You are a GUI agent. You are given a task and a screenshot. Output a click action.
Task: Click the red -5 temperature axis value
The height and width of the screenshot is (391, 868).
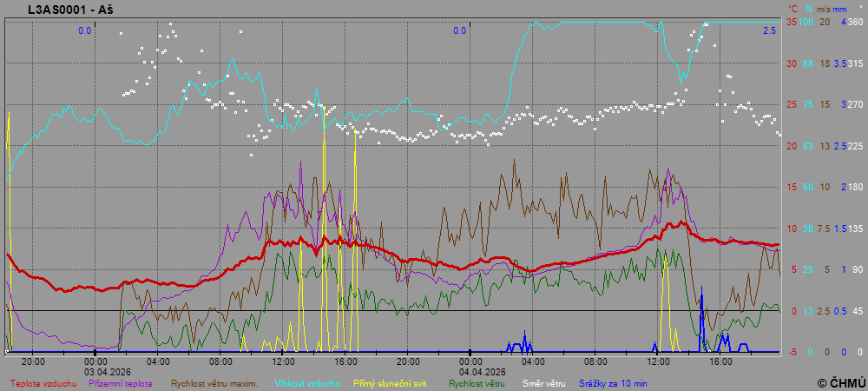[791, 352]
